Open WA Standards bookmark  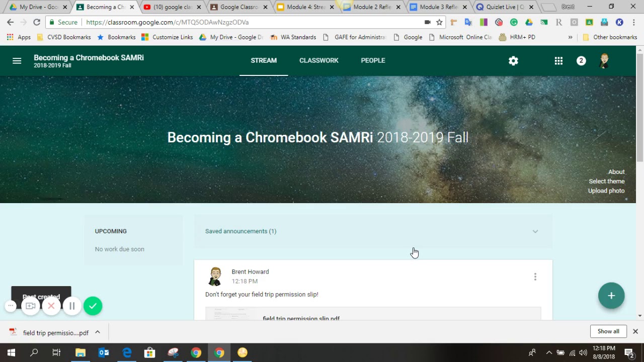(x=293, y=37)
